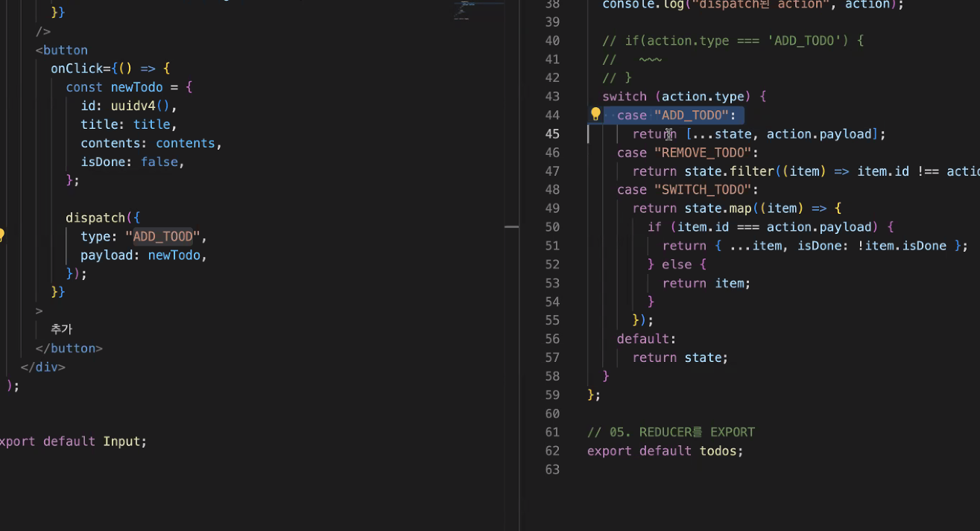Click the "dispatch({" call
This screenshot has width=980, height=531.
coord(103,217)
